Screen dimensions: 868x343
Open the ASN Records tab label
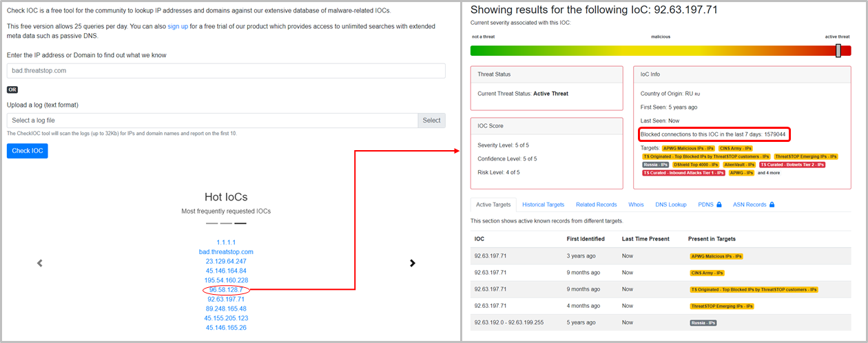pos(750,205)
